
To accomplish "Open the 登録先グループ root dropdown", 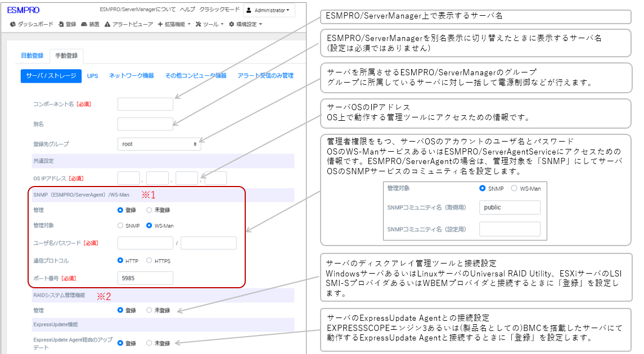I will click(159, 144).
